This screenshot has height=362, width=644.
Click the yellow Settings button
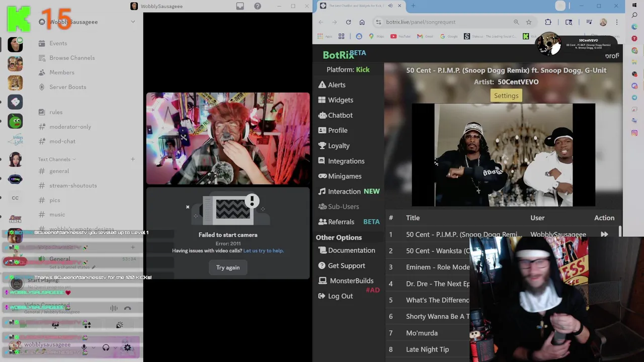[x=506, y=96]
